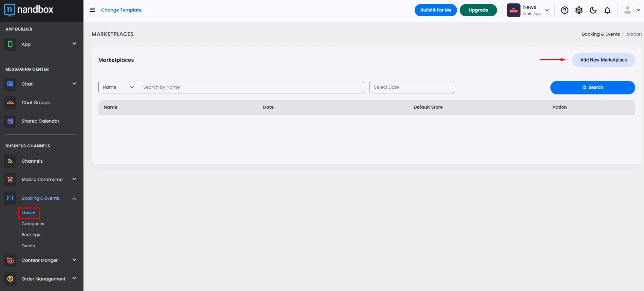The width and height of the screenshot is (644, 291).
Task: Open the Bookings submenu item
Action: [x=31, y=235]
